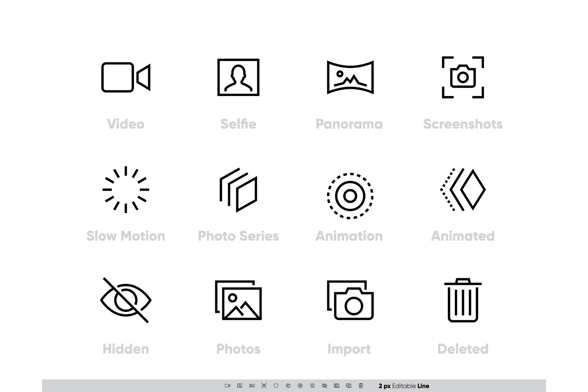
Task: Click the "Screenshots" text label
Action: point(463,124)
